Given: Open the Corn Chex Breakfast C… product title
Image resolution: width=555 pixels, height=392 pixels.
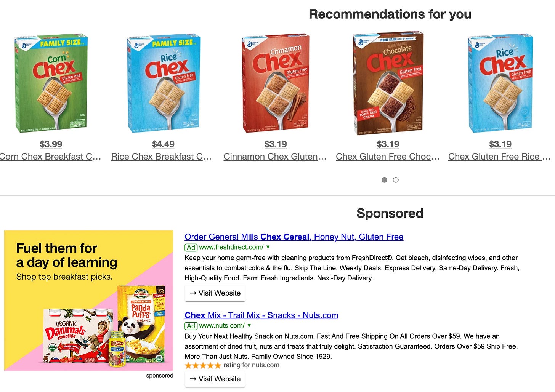Looking at the screenshot, I should [51, 157].
